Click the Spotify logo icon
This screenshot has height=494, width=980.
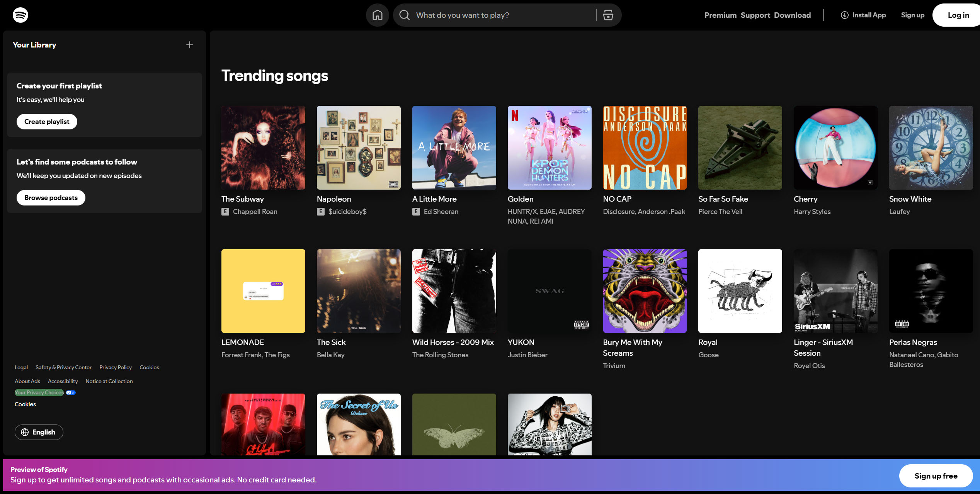pyautogui.click(x=20, y=15)
